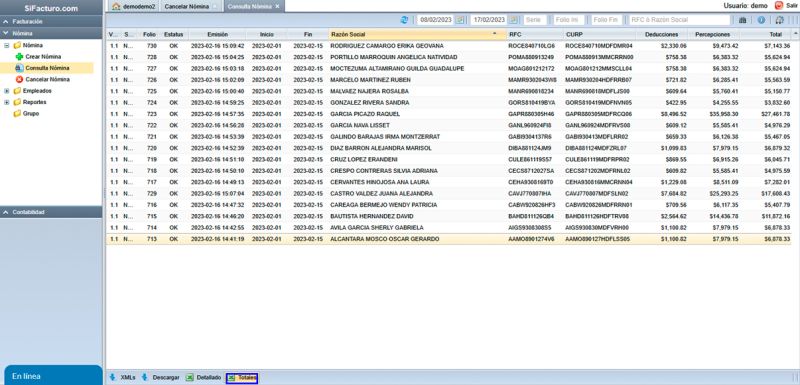Select row CASTRO VALDEZ JUANA ALEJANDRA
Screen dimensions: 800x385
click(x=449, y=194)
